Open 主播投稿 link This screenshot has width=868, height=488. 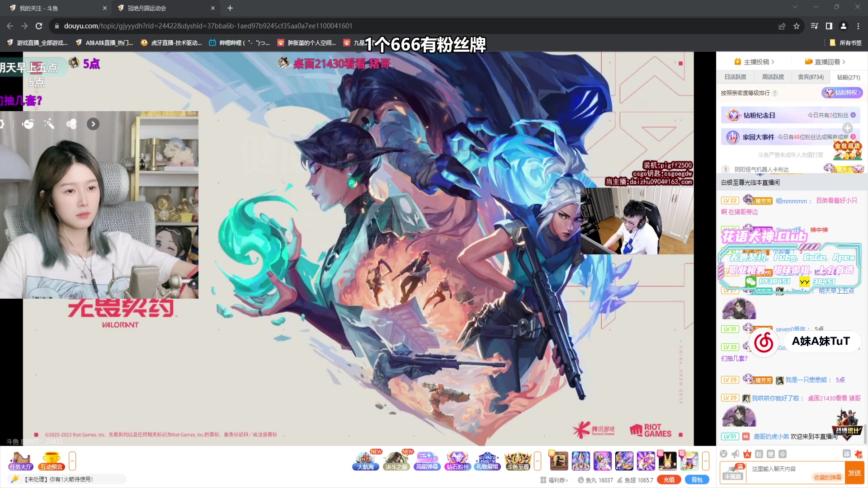click(x=755, y=62)
